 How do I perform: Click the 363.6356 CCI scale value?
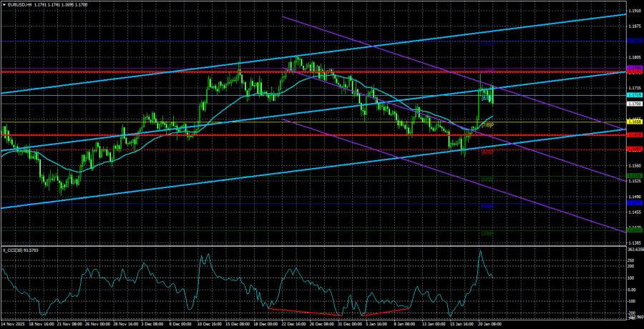tap(635, 250)
